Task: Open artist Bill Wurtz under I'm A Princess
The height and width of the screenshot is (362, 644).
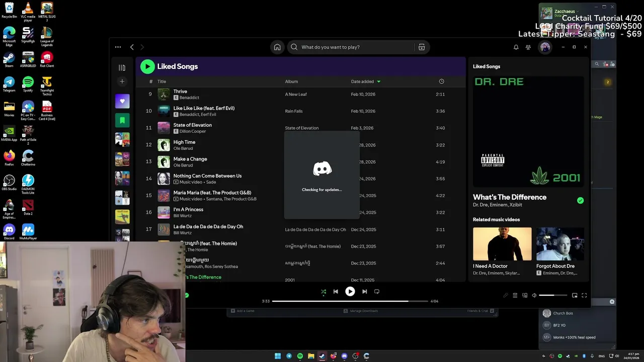Action: pyautogui.click(x=183, y=216)
